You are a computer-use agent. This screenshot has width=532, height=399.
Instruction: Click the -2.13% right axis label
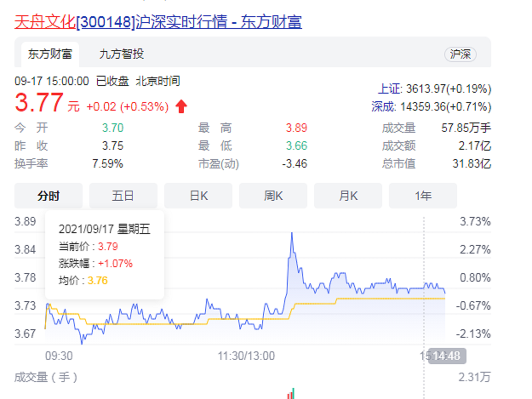point(474,334)
